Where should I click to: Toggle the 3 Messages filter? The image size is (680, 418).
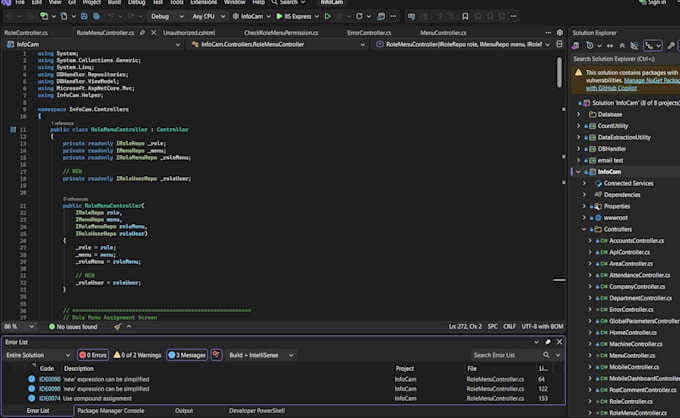[x=187, y=355]
